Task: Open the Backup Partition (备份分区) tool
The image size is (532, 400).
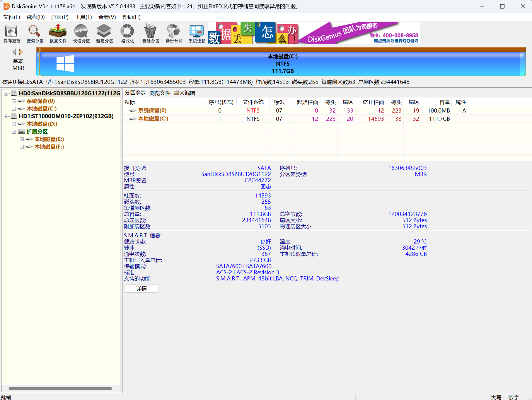Action: click(x=174, y=33)
